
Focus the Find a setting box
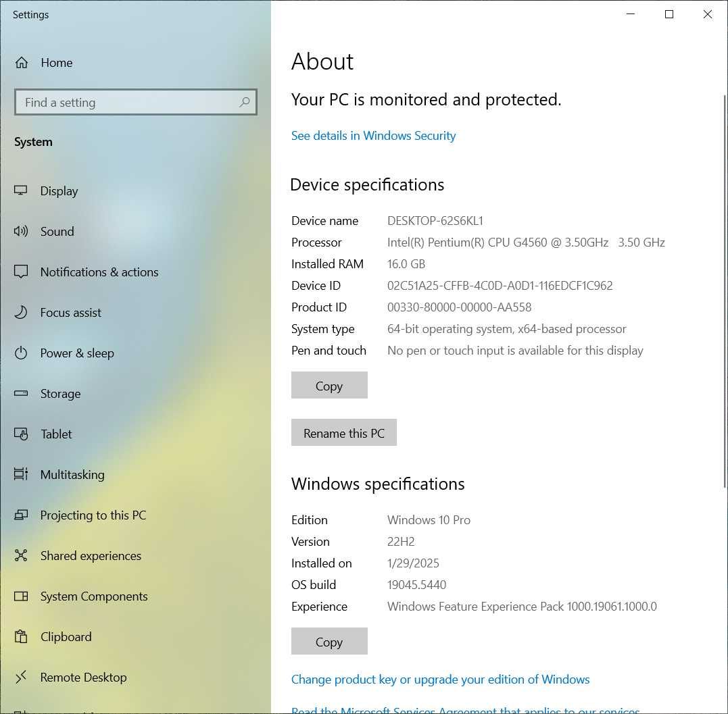[x=136, y=102]
